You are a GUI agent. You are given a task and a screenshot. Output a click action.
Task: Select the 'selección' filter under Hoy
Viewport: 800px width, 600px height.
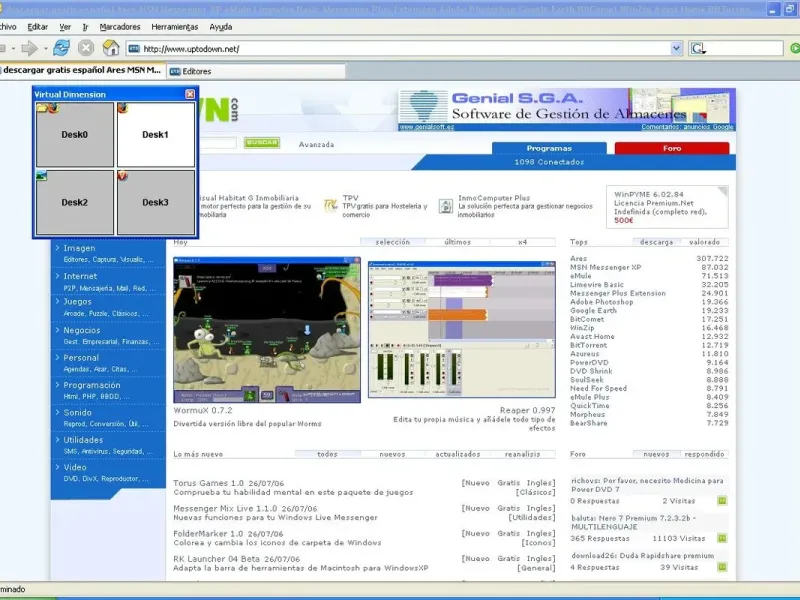click(x=392, y=242)
